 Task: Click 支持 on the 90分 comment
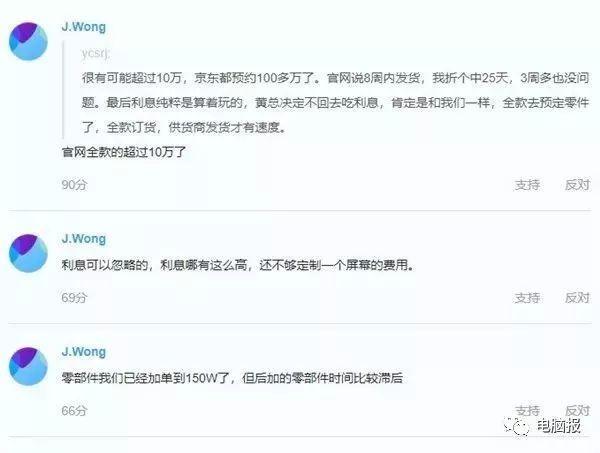pyautogui.click(x=527, y=185)
